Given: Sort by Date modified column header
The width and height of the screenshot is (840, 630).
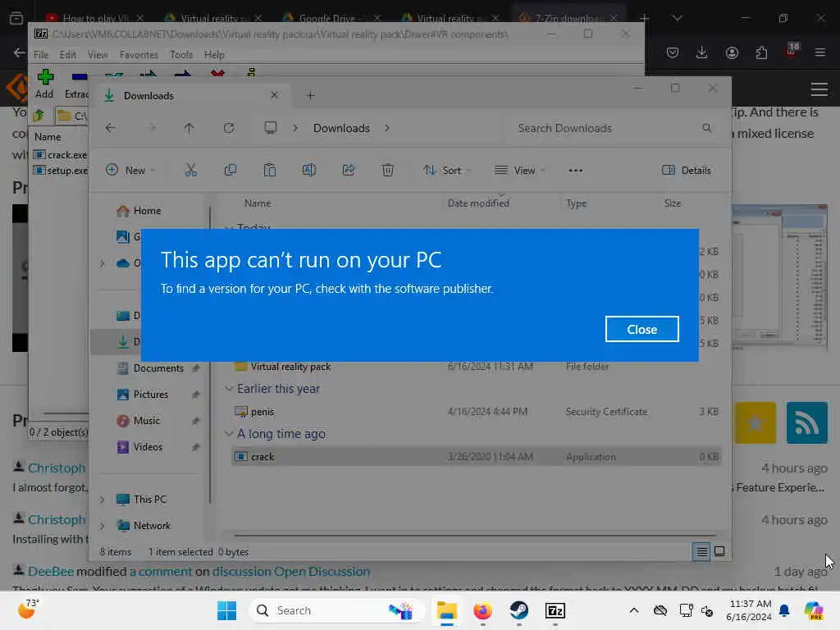Looking at the screenshot, I should click(478, 203).
